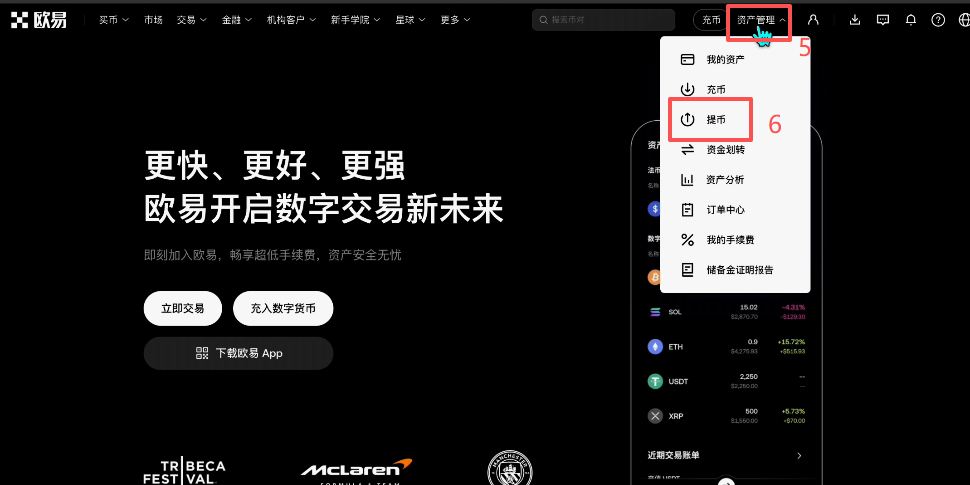Click the XRP coin icon
Viewport: 970px width, 485px height.
click(655, 416)
